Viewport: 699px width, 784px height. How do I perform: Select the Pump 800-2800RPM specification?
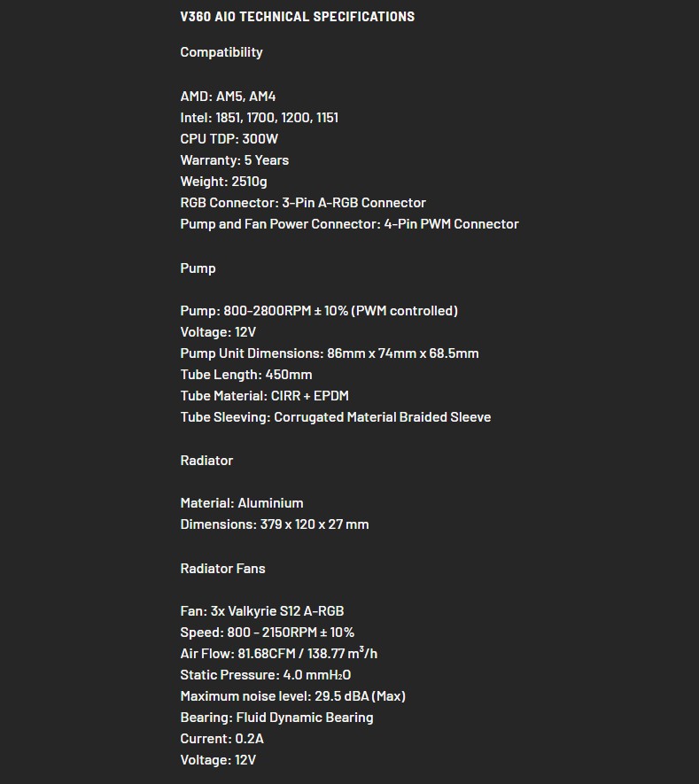pos(319,311)
